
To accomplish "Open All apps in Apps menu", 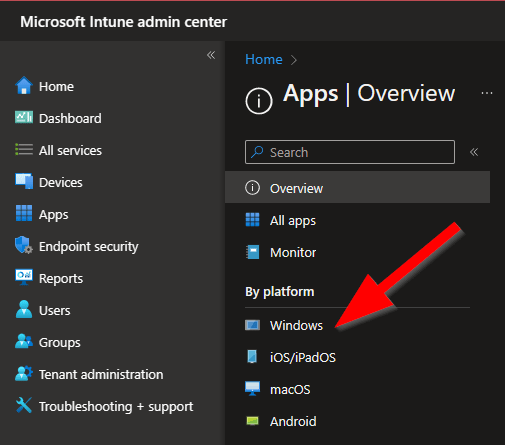I will [357, 220].
